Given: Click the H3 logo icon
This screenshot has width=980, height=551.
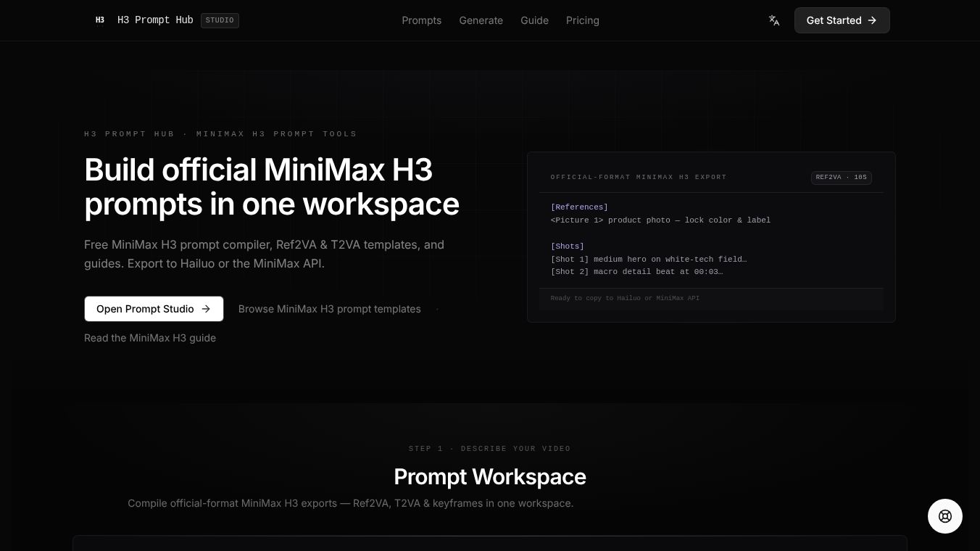Looking at the screenshot, I should 100,20.
